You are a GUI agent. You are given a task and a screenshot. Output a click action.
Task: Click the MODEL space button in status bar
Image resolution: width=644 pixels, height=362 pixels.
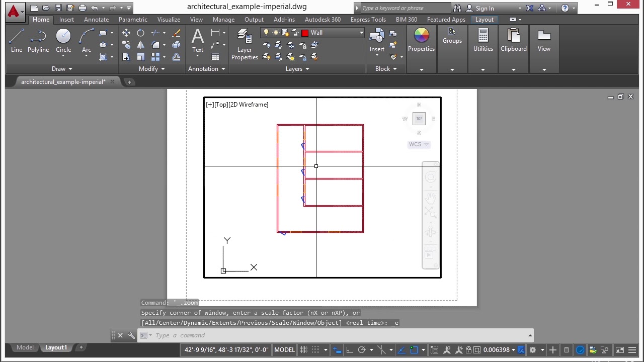click(x=284, y=350)
